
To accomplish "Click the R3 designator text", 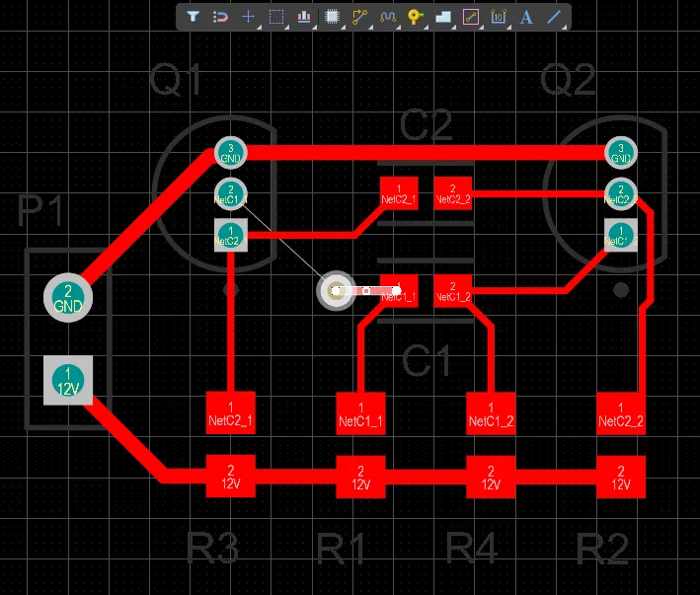I will point(211,548).
